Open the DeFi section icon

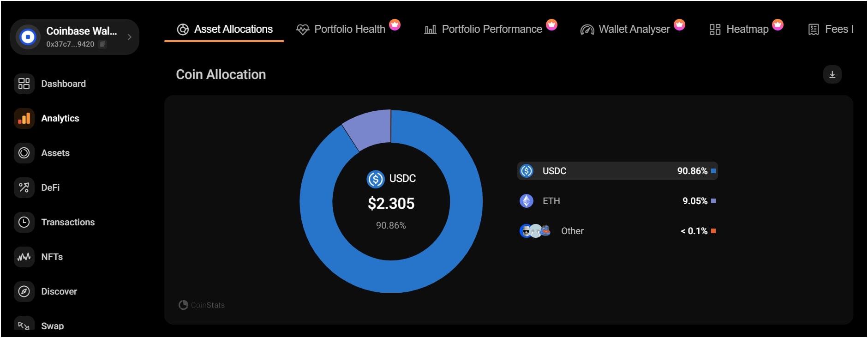(x=24, y=187)
